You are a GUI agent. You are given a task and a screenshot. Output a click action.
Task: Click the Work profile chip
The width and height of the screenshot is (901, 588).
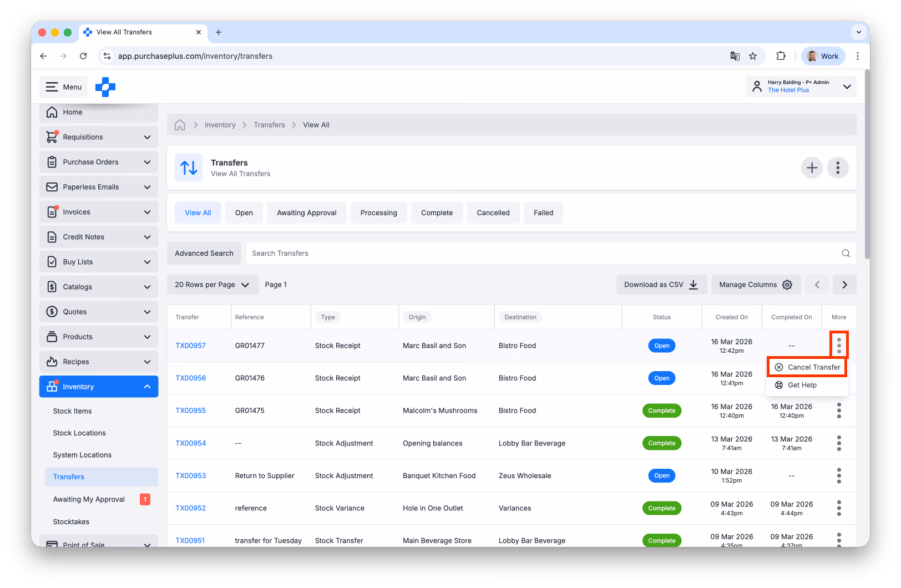pyautogui.click(x=823, y=56)
